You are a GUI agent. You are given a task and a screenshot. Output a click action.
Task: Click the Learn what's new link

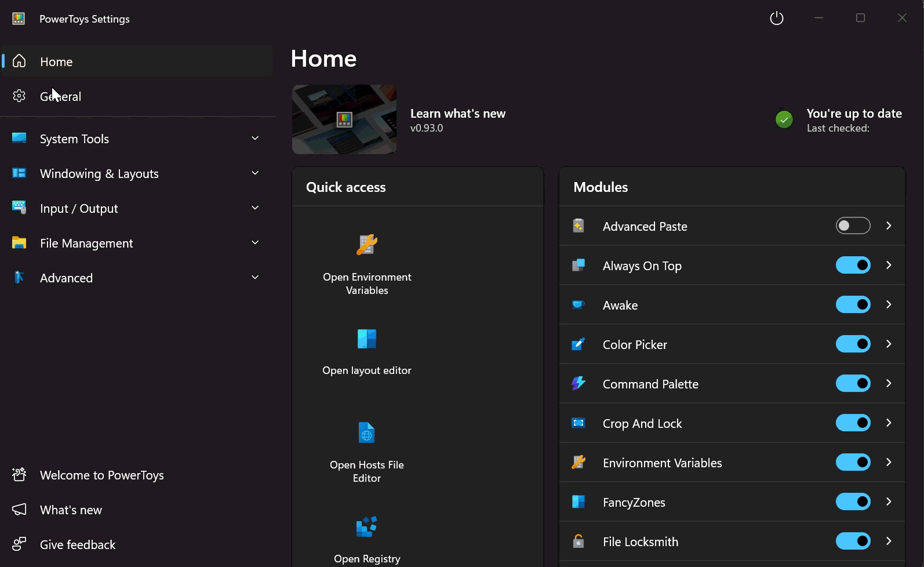458,114
